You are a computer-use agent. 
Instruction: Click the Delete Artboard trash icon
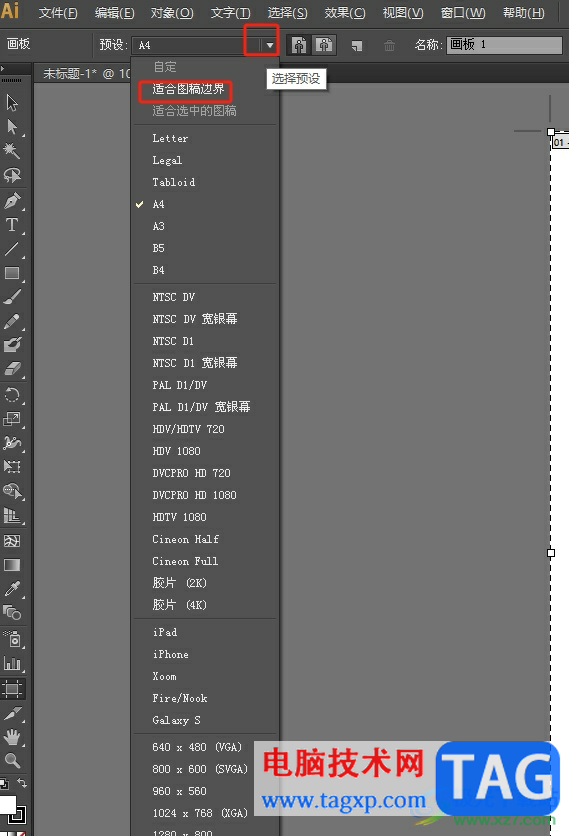click(389, 46)
